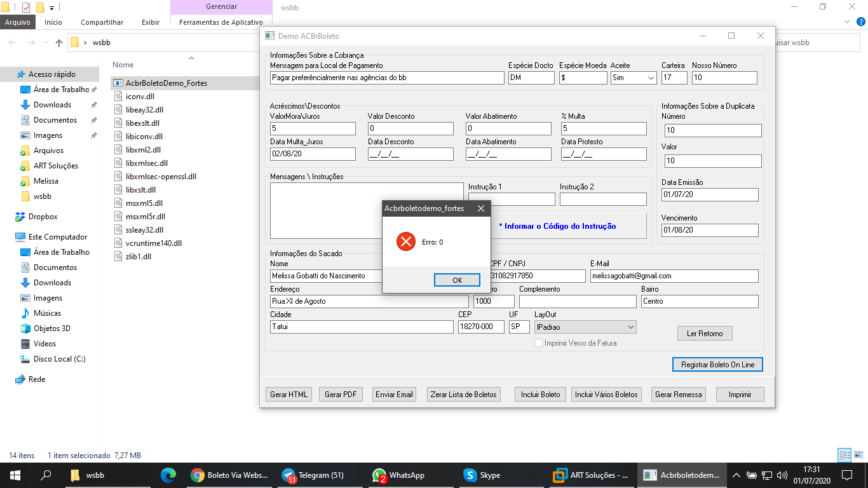The image size is (868, 488).
Task: Select libeay32.dll file
Action: point(144,110)
